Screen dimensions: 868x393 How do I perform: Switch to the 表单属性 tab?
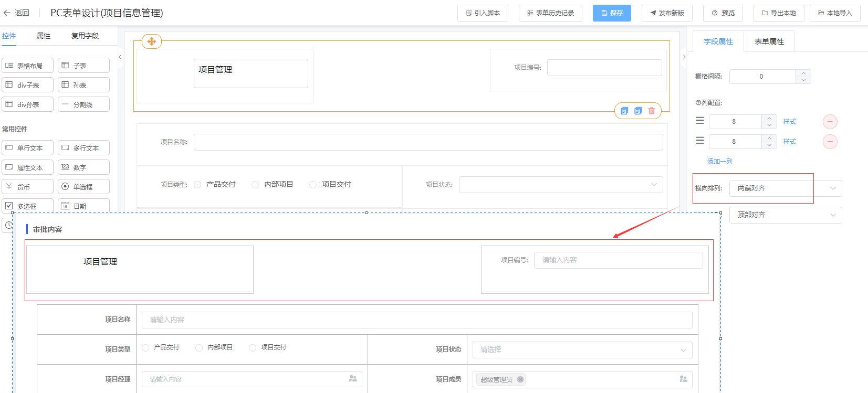pyautogui.click(x=769, y=41)
